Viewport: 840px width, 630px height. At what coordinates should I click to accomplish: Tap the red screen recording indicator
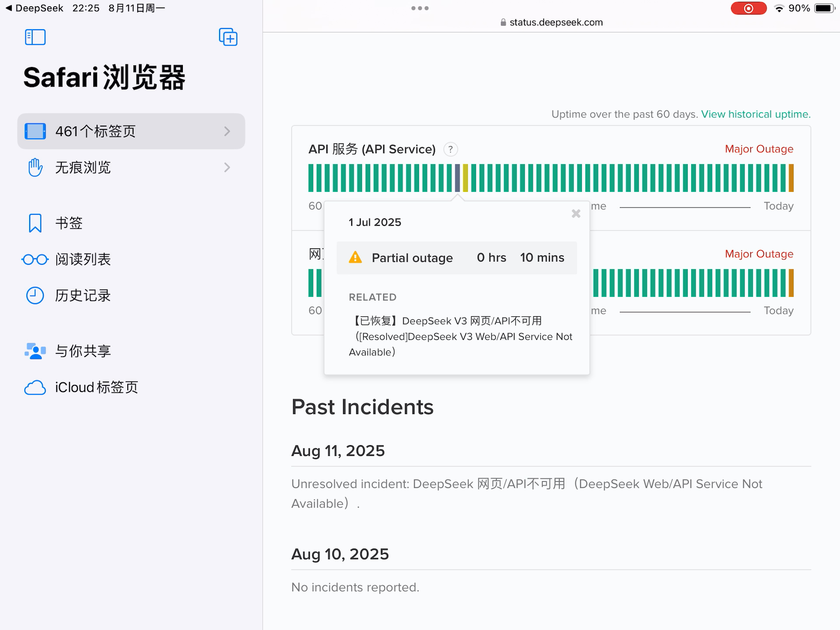click(749, 8)
